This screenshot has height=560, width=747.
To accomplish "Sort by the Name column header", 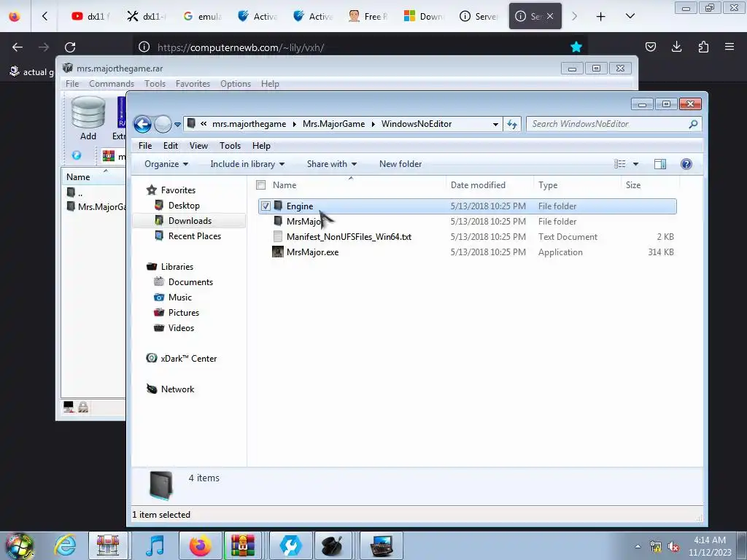I will tap(285, 184).
